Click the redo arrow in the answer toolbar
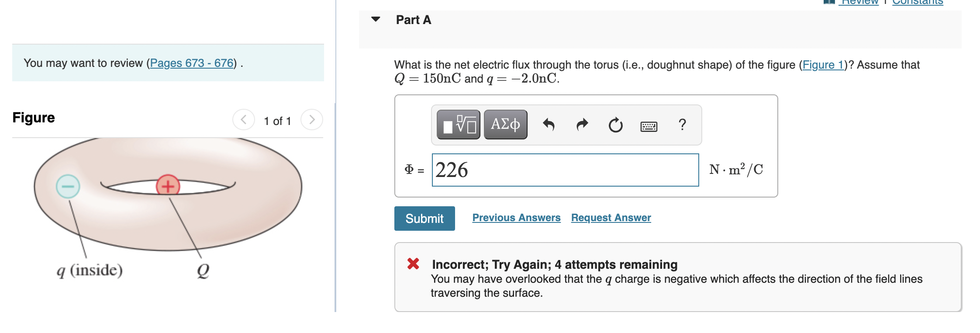This screenshot has height=333, width=980. click(x=582, y=125)
